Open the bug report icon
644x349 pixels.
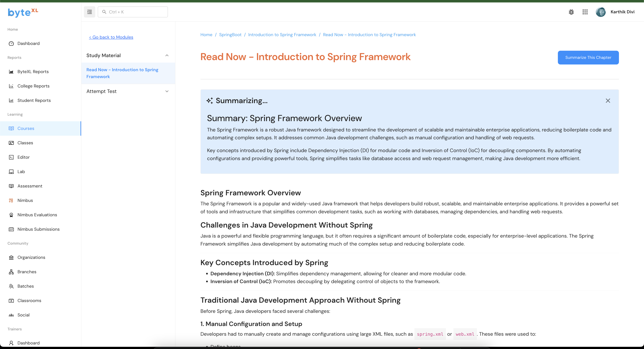pyautogui.click(x=571, y=12)
